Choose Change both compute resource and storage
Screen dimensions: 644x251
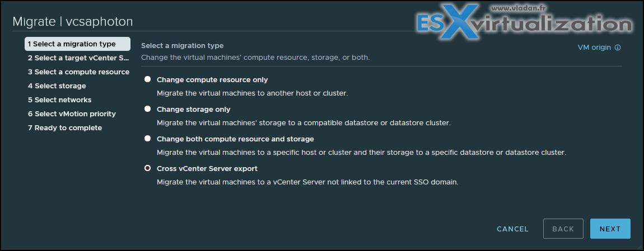pos(147,139)
